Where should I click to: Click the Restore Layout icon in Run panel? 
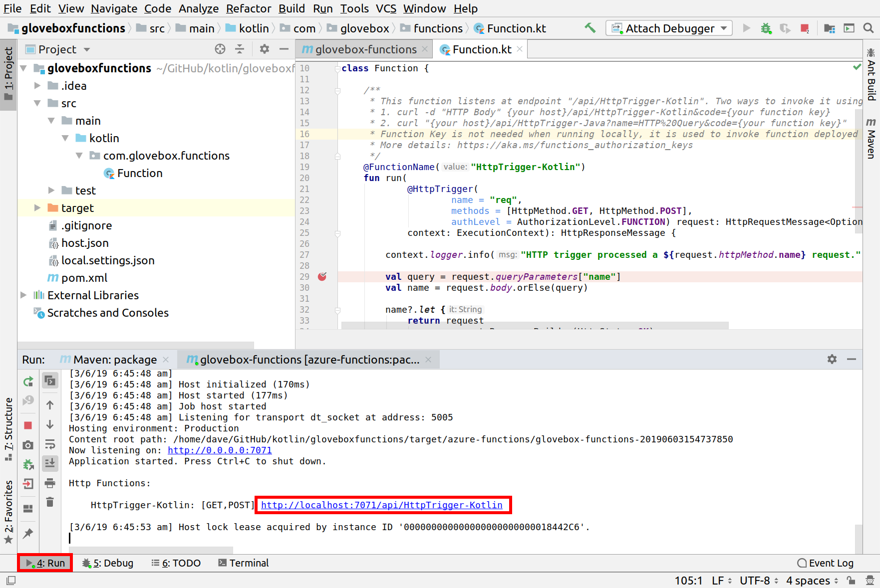click(28, 509)
